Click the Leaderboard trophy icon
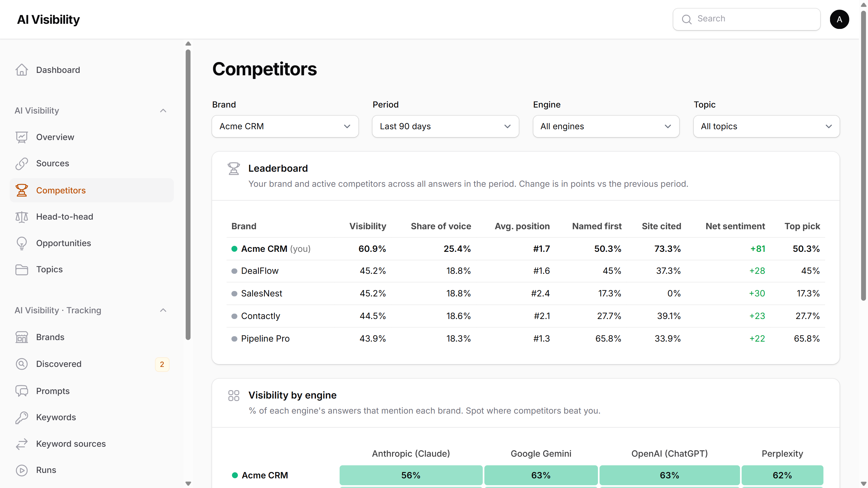868x488 pixels. point(234,168)
